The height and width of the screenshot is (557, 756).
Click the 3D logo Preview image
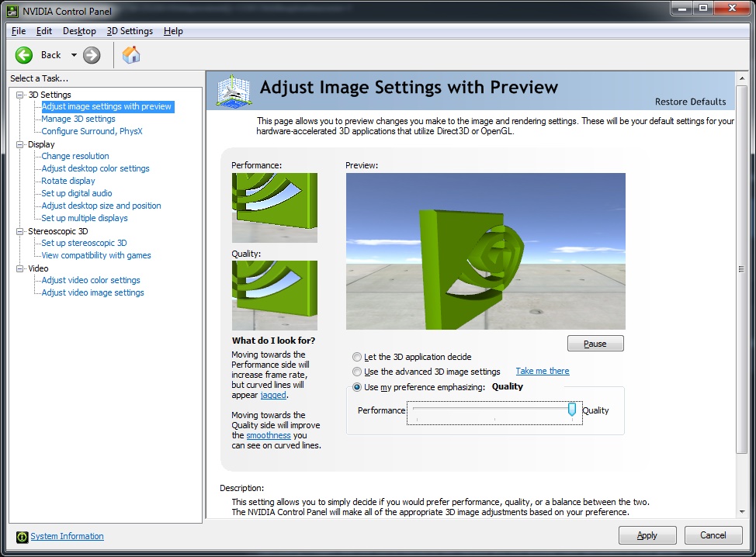(x=486, y=251)
